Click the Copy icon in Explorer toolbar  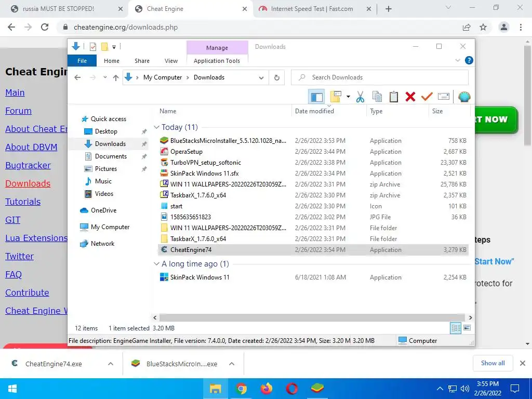click(377, 97)
